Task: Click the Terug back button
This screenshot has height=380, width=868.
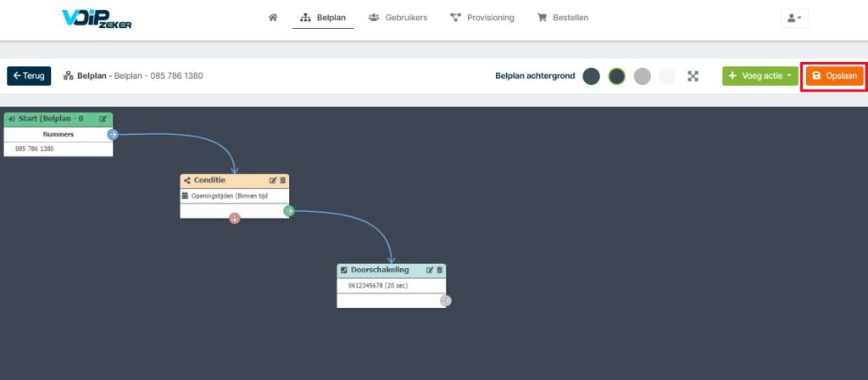Action: [x=29, y=75]
